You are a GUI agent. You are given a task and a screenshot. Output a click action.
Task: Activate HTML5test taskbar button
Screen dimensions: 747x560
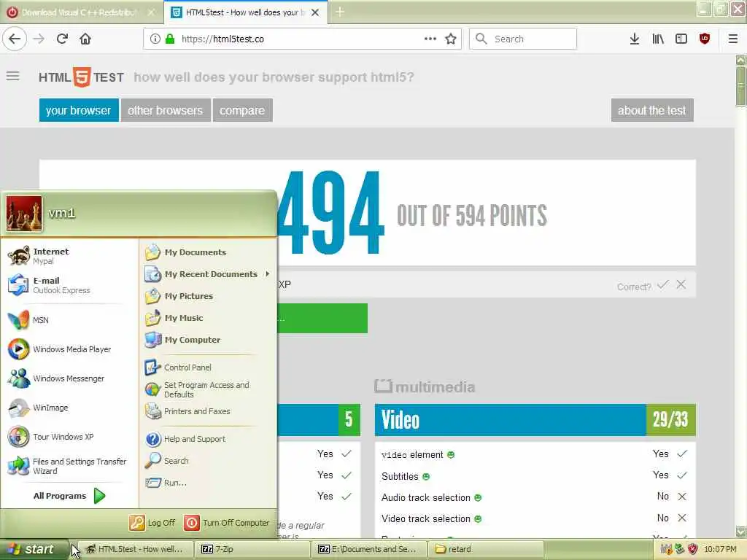coord(136,549)
